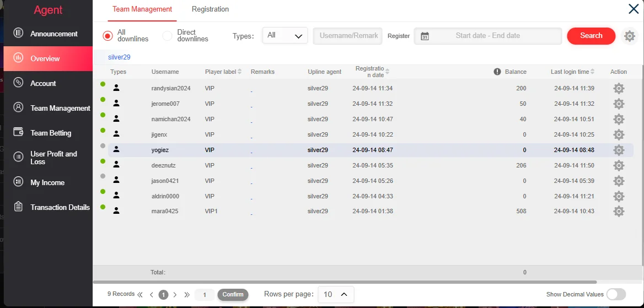
Task: Click the horizontal table scrollbar
Action: 345,282
